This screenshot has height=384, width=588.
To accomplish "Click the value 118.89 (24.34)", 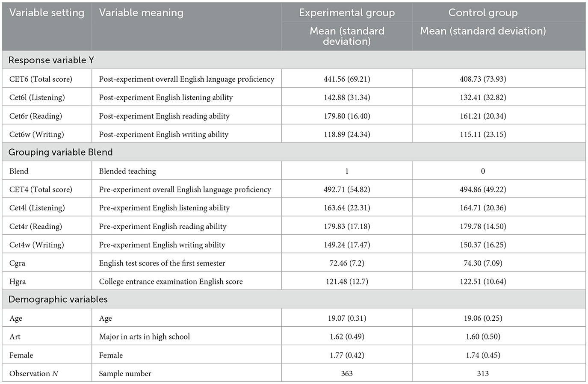I will click(x=347, y=134).
